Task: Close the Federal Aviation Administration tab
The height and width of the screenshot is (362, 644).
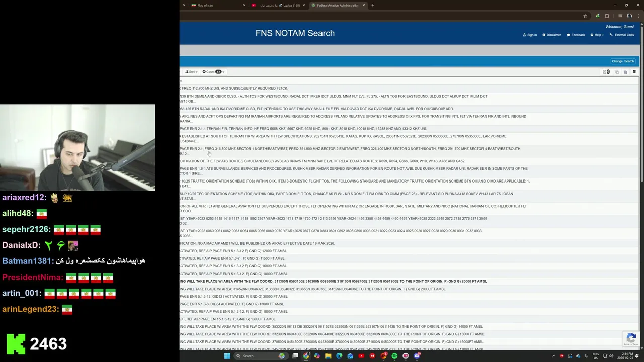Action: [364, 5]
